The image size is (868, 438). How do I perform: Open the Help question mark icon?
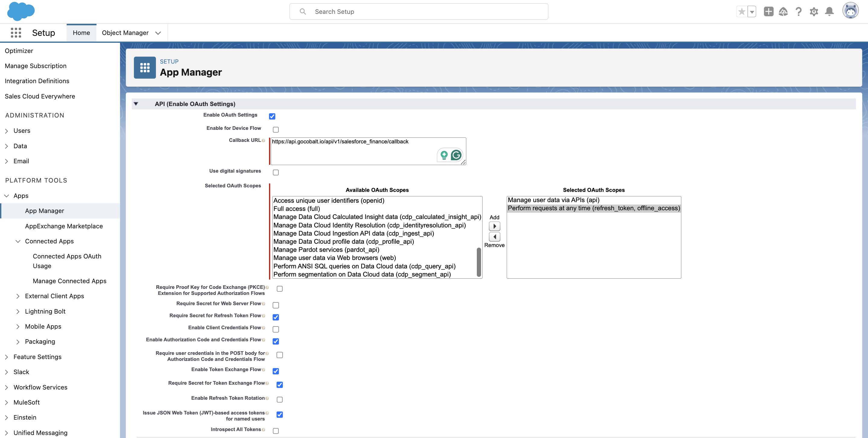799,11
